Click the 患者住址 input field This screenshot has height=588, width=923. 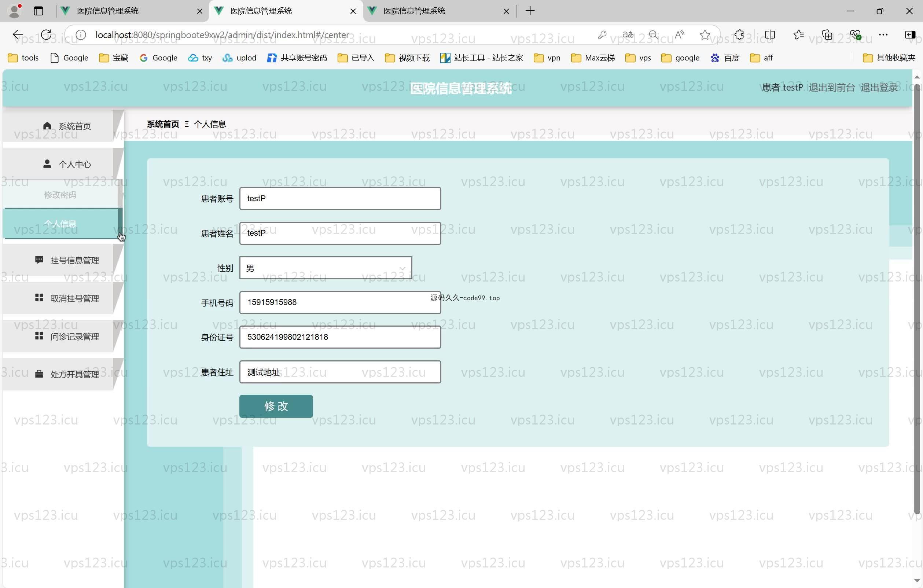click(340, 372)
